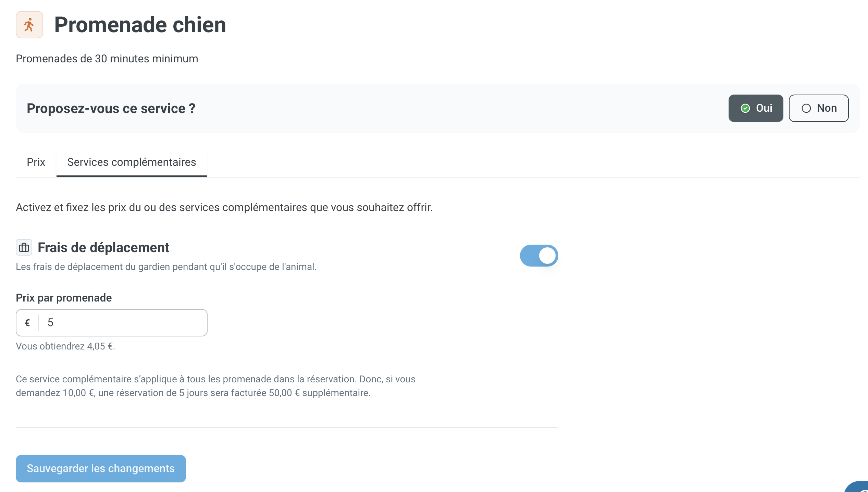This screenshot has width=868, height=492.
Task: Click the Prix par promenade label
Action: pos(64,298)
